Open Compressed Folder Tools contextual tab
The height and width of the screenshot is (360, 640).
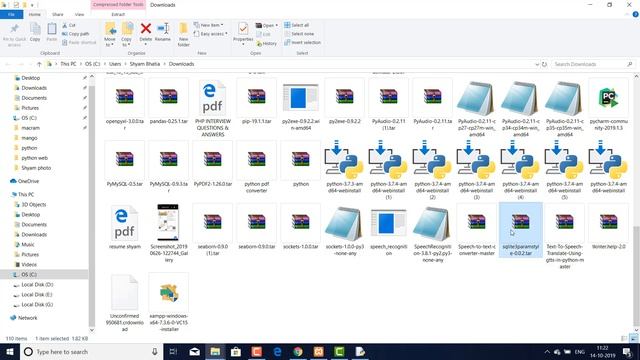pyautogui.click(x=118, y=4)
